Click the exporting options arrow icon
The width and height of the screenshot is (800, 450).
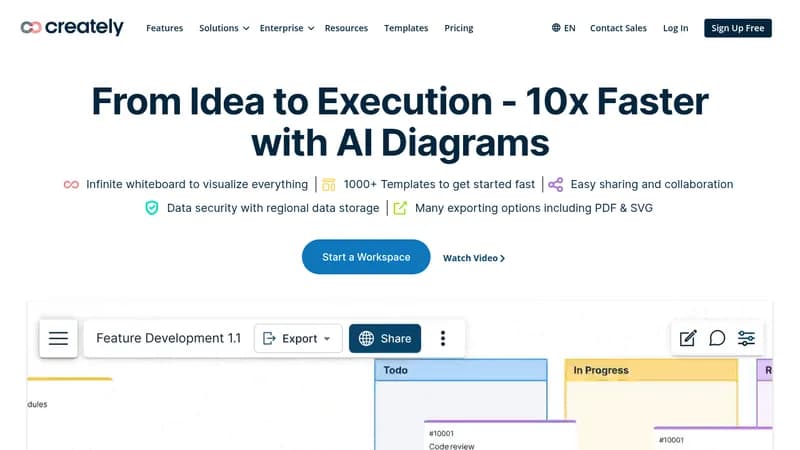400,208
